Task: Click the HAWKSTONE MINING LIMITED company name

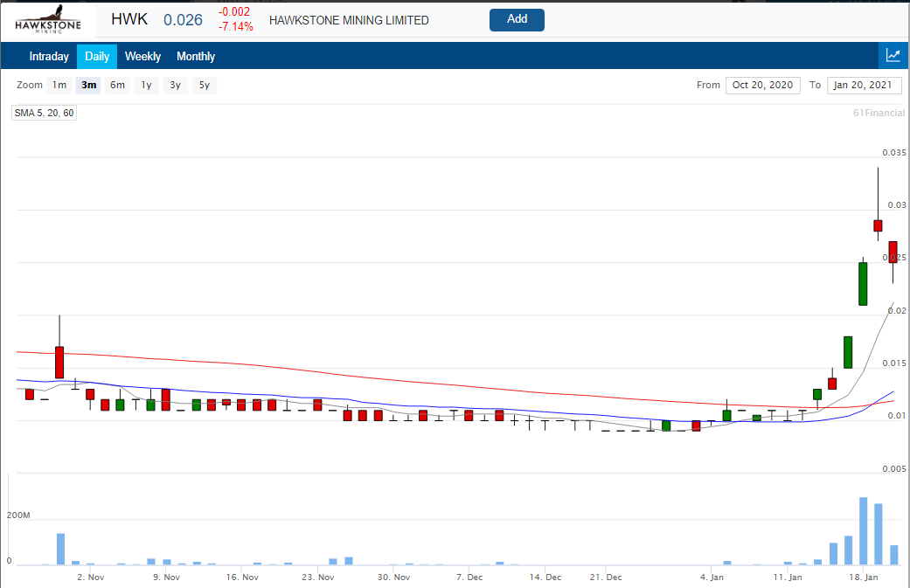Action: (349, 20)
